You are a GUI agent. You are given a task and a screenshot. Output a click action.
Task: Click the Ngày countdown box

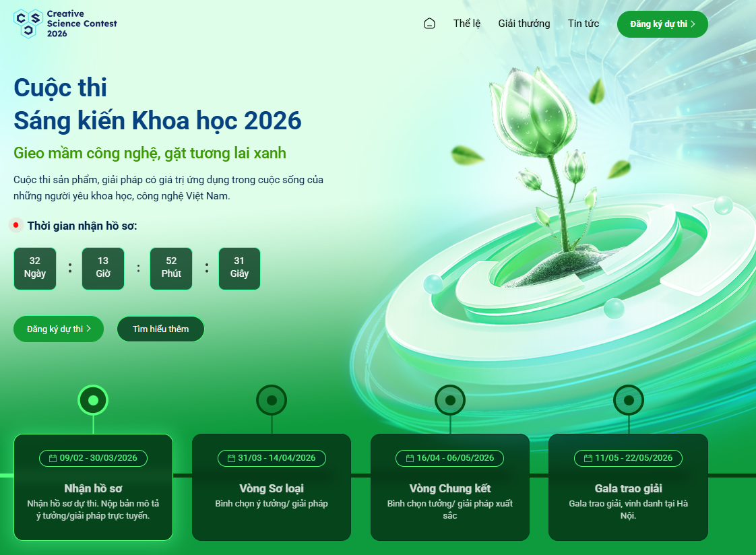click(35, 269)
